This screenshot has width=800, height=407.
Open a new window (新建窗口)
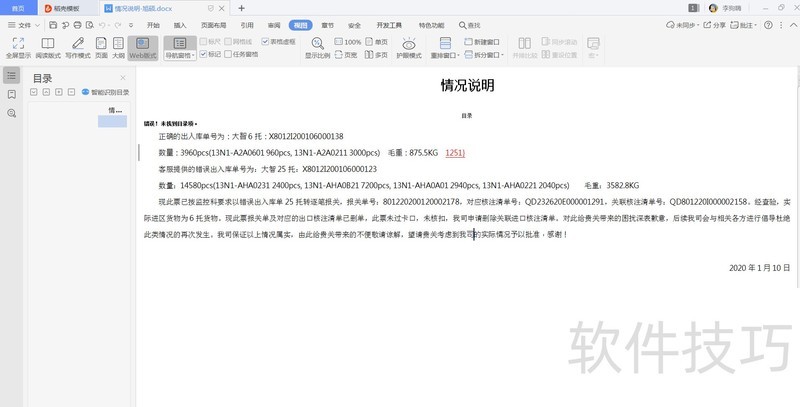pos(482,42)
